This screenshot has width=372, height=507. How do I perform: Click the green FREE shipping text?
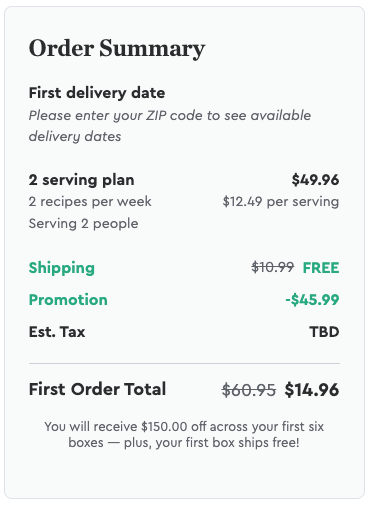(321, 268)
